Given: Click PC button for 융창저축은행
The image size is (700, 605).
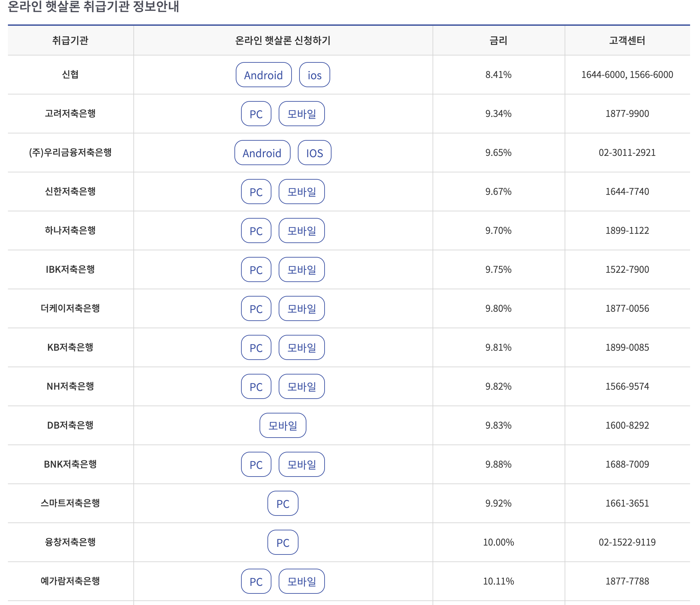Looking at the screenshot, I should coord(282,542).
